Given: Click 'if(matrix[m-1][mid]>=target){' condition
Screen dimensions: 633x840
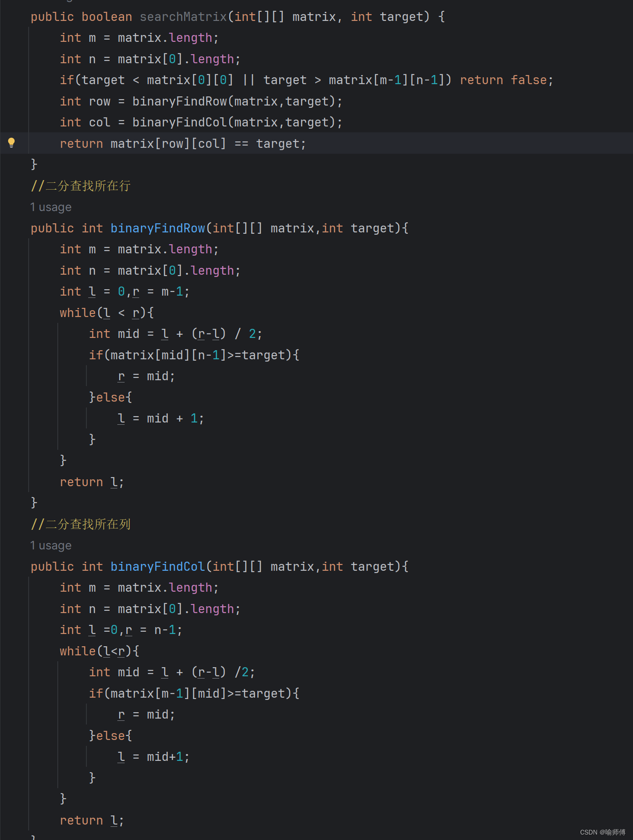Looking at the screenshot, I should point(194,694).
